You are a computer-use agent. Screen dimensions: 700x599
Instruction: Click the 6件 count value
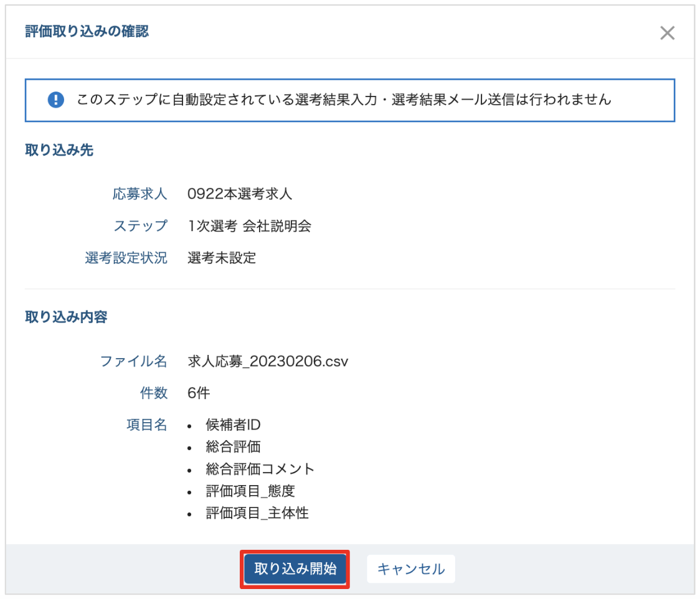(x=199, y=394)
